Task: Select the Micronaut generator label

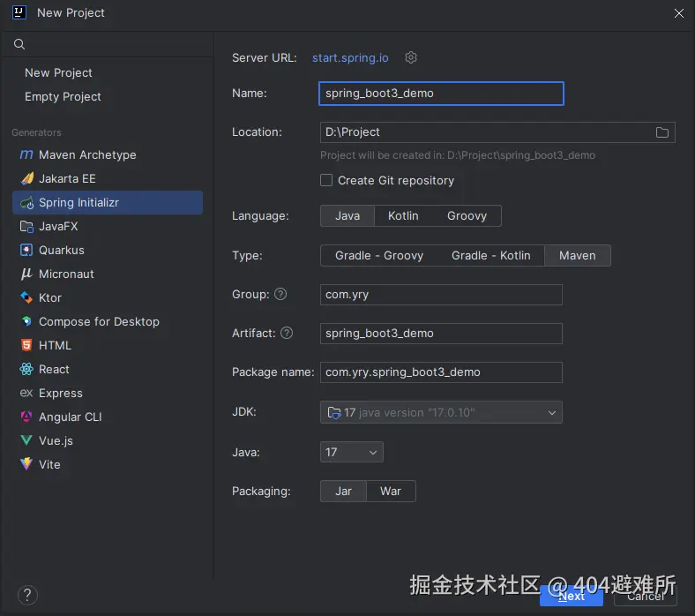Action: click(x=66, y=274)
